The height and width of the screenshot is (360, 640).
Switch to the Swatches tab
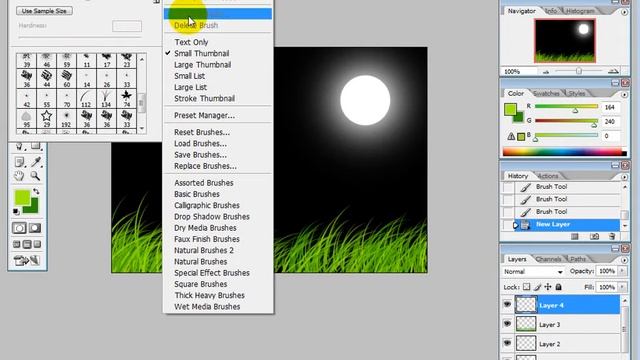pos(546,93)
